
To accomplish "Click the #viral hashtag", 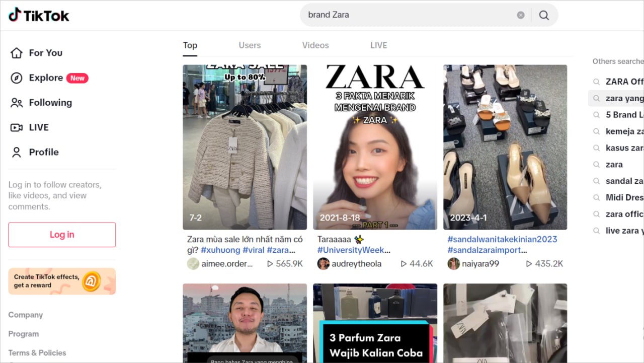I will pyautogui.click(x=254, y=250).
